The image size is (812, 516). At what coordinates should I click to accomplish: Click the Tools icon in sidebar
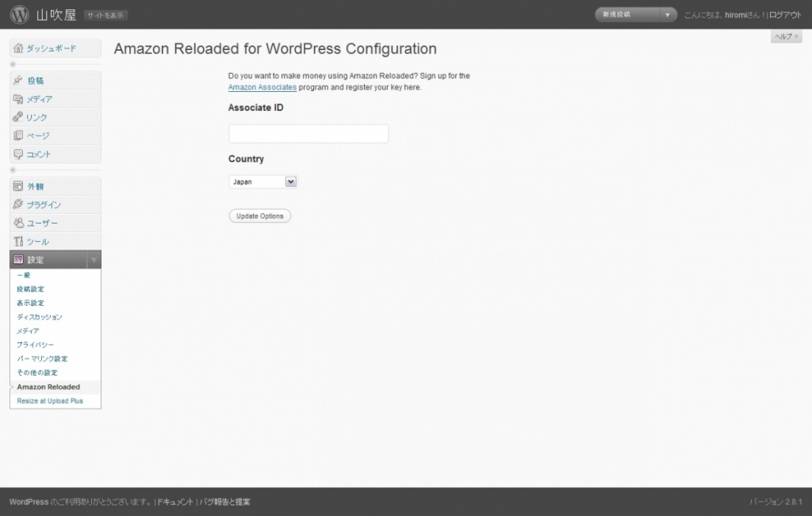(18, 241)
